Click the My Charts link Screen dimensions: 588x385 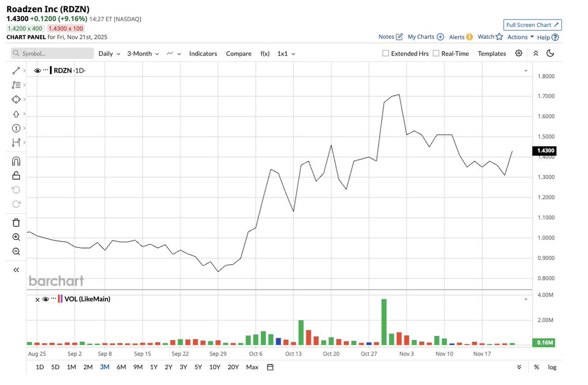(x=421, y=37)
